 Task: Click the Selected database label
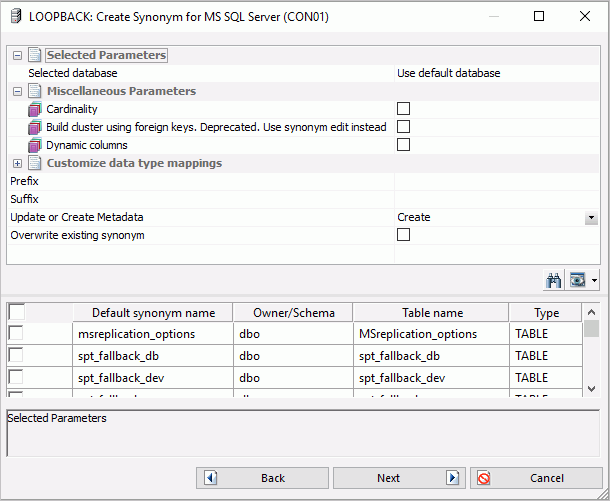pyautogui.click(x=73, y=73)
